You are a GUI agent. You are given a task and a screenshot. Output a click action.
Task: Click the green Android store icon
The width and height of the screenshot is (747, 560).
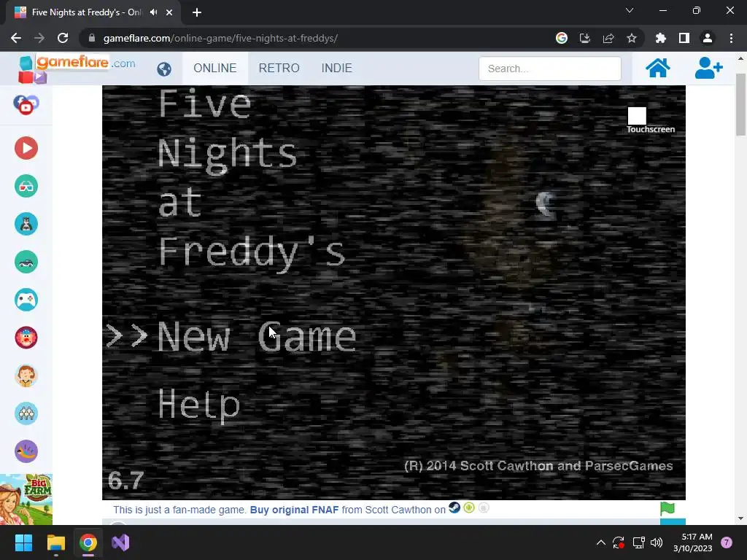click(x=469, y=507)
